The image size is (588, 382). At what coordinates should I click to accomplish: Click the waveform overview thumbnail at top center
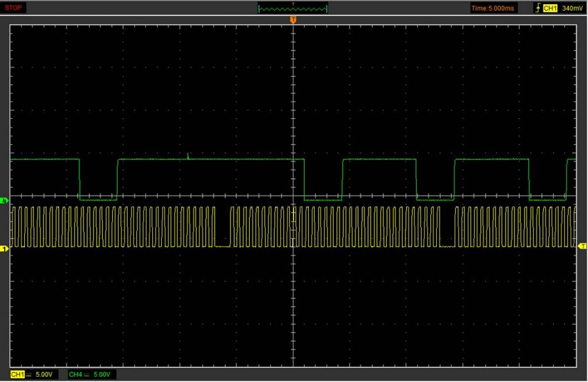(293, 8)
